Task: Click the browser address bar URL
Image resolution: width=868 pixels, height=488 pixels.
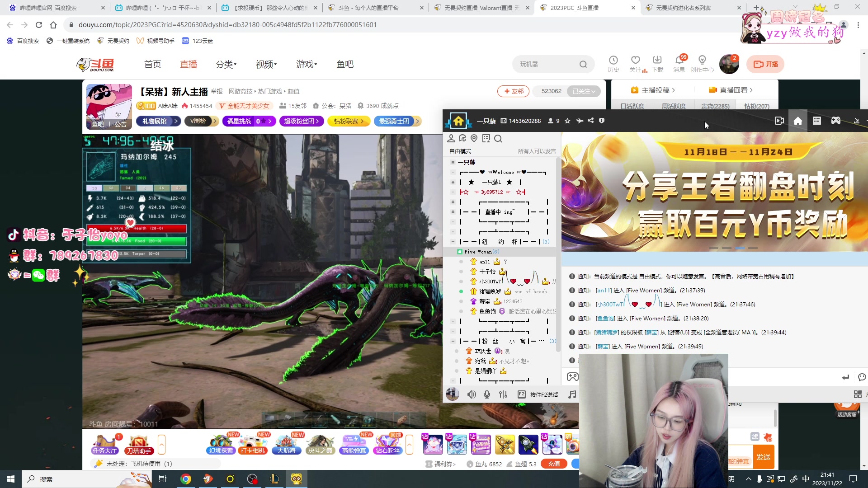Action: point(227,25)
